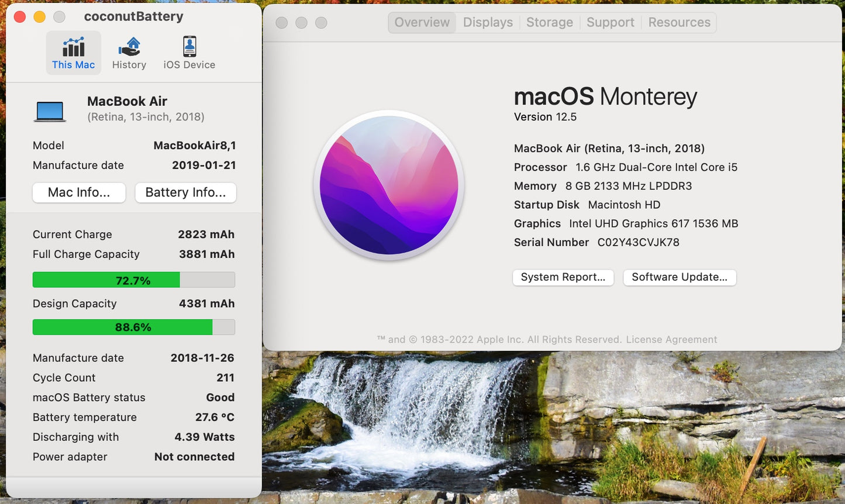
Task: Switch to the iOS Device view
Action: tap(189, 53)
